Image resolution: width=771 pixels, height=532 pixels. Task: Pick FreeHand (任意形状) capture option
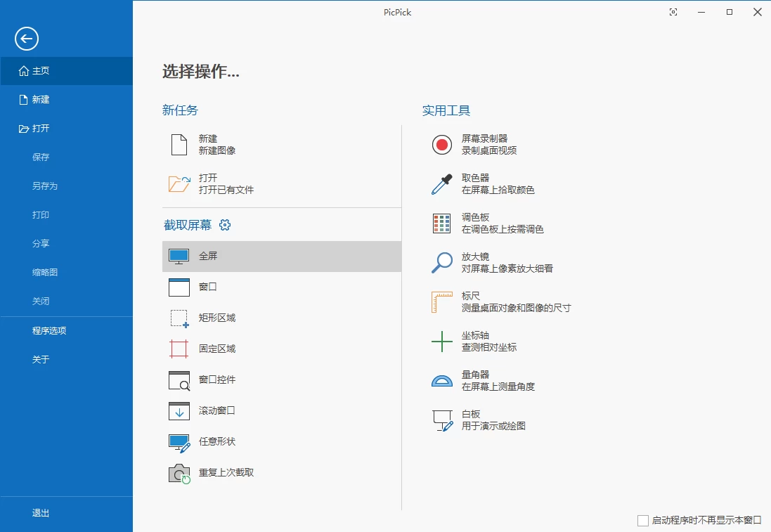[216, 441]
